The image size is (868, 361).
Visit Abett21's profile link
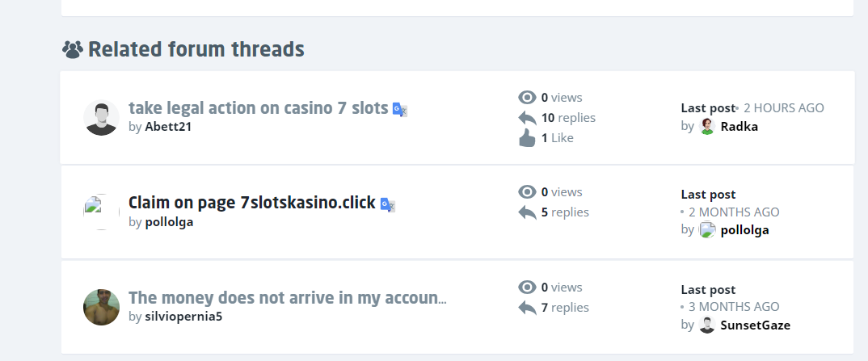[x=168, y=127]
